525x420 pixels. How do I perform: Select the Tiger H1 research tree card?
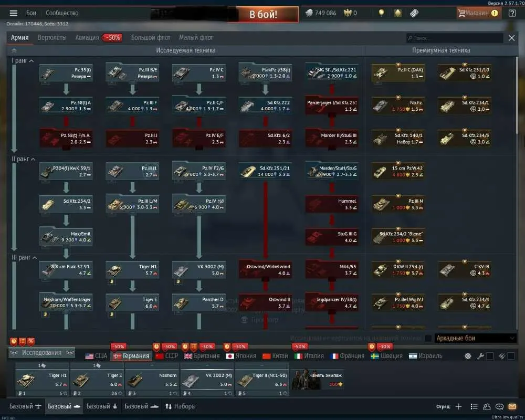[132, 270]
